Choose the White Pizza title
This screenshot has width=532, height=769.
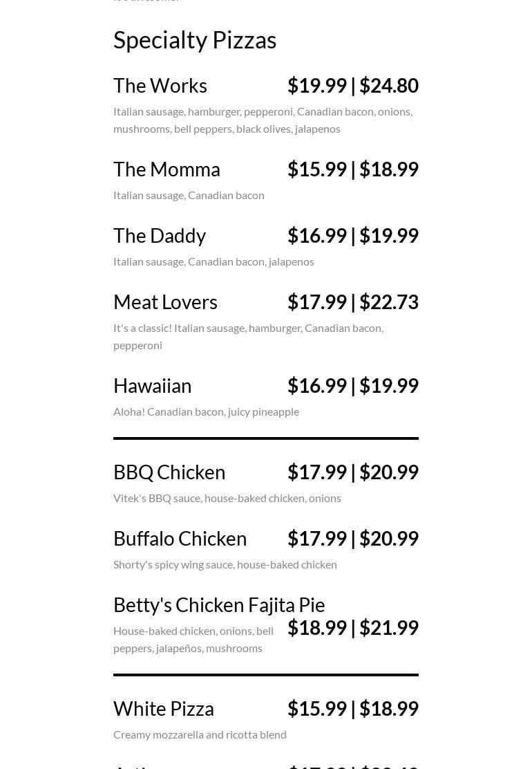(164, 709)
